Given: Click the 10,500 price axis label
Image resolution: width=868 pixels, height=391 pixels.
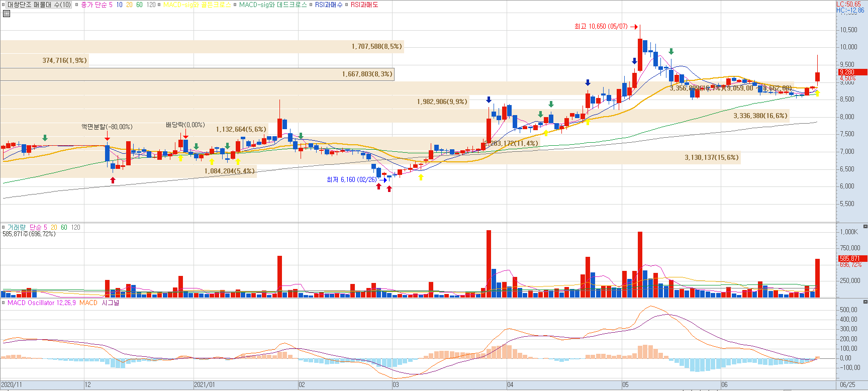Looking at the screenshot, I should point(849,30).
